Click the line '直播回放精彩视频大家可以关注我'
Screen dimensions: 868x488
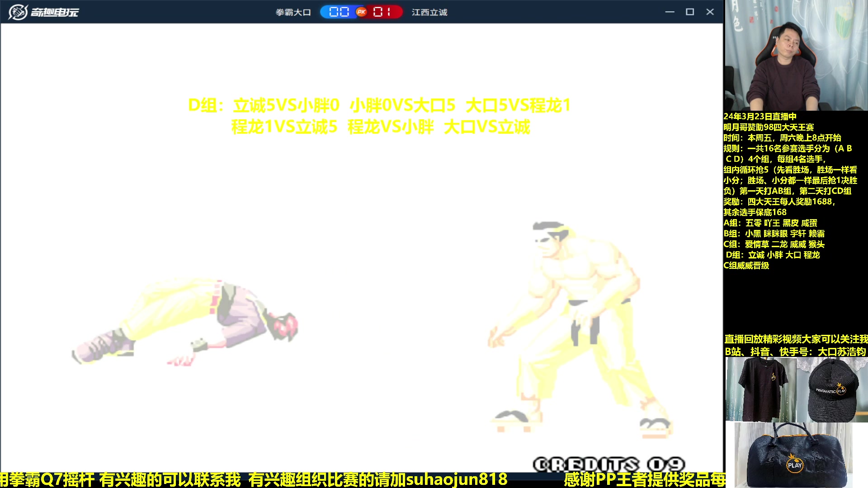(x=796, y=339)
